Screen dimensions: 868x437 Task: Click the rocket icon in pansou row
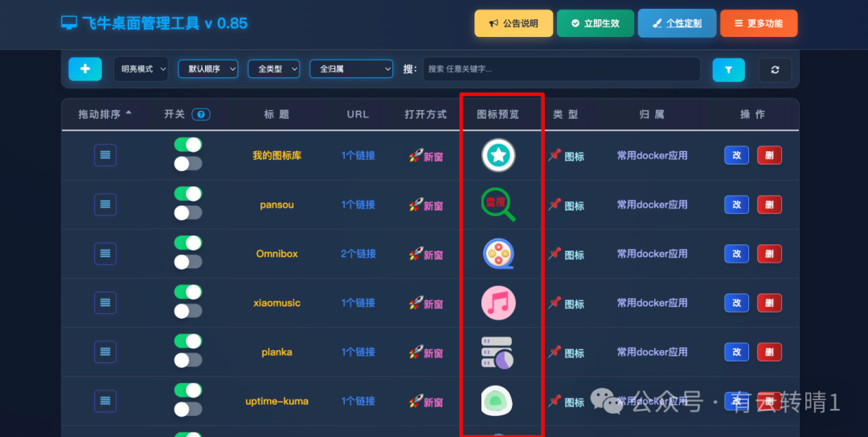point(416,205)
